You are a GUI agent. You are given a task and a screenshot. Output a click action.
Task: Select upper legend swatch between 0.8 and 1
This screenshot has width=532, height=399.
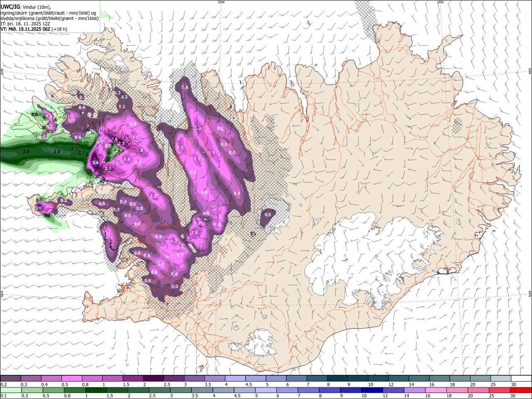click(x=92, y=378)
